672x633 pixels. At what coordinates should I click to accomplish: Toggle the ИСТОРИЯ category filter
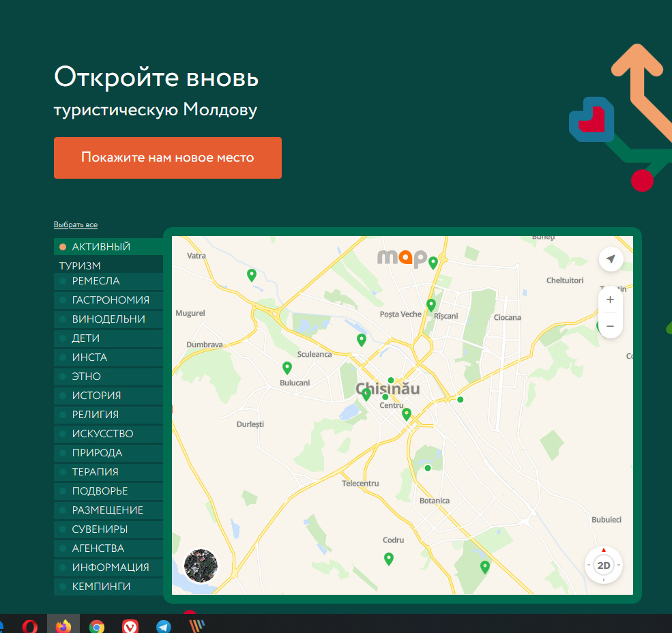[108, 395]
